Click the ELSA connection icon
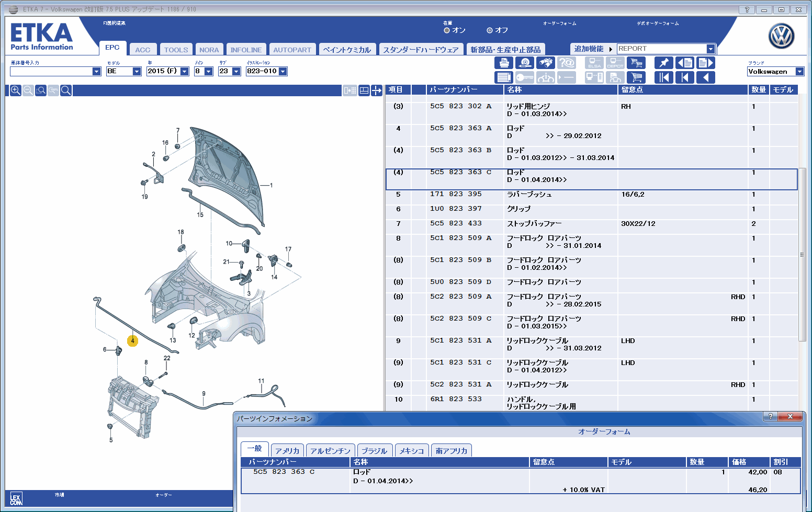The image size is (812, 512). point(594,63)
